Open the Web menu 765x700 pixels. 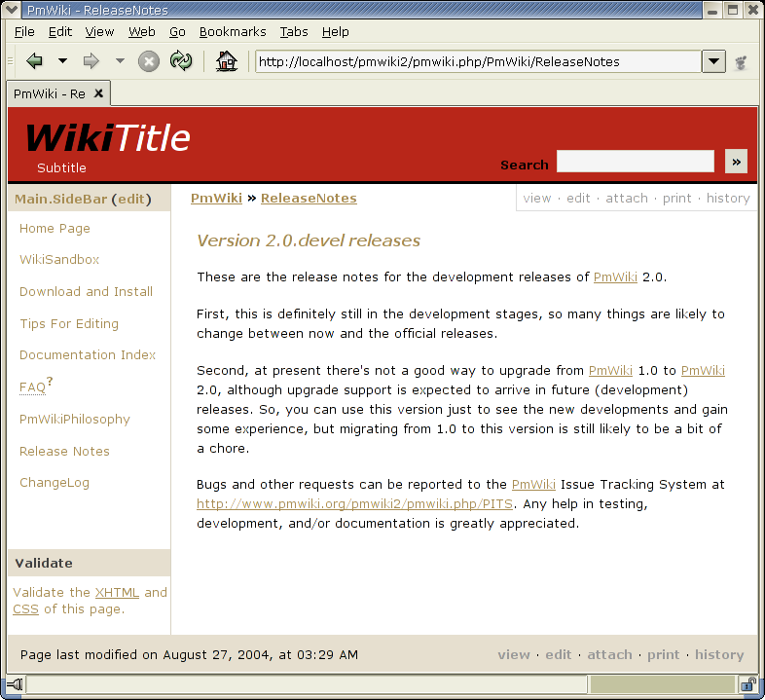point(141,32)
